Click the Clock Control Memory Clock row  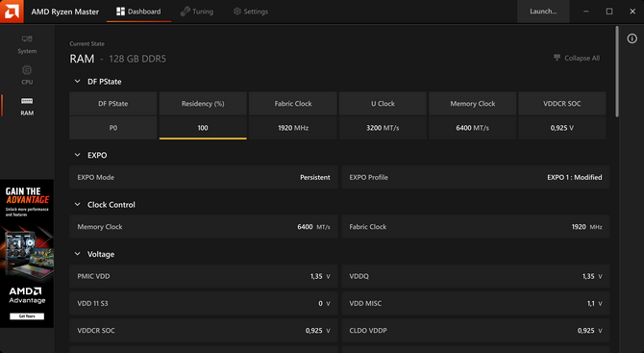pyautogui.click(x=204, y=226)
